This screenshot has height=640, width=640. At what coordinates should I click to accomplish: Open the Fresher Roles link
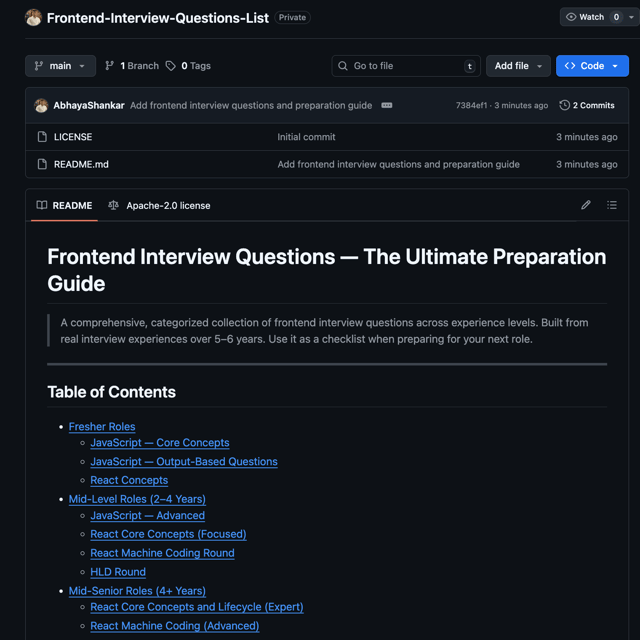pyautogui.click(x=102, y=427)
